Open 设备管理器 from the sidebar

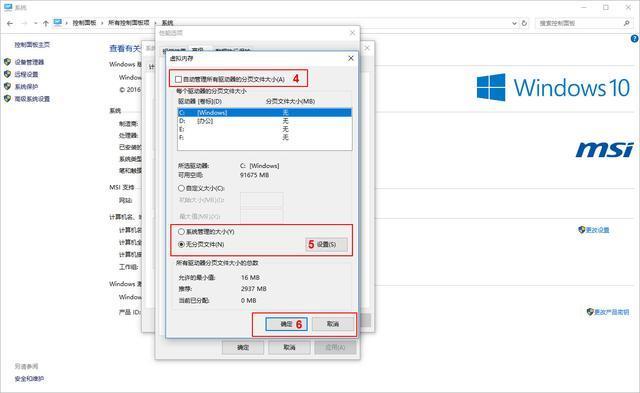point(29,62)
